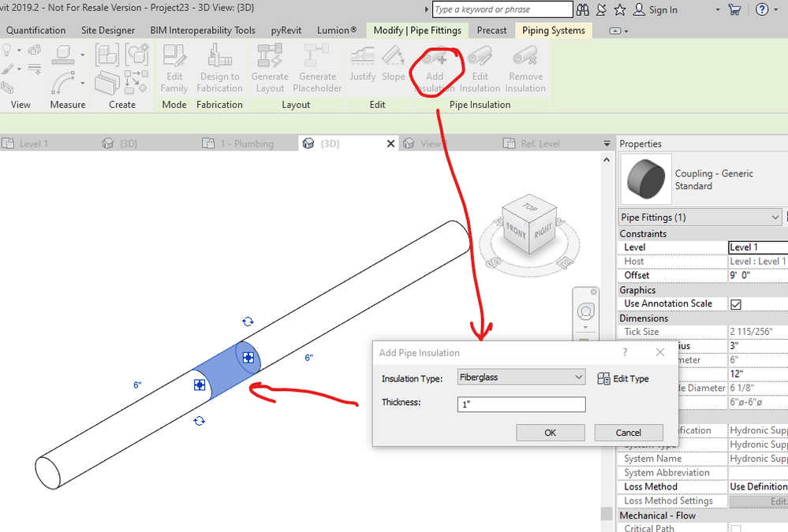788x532 pixels.
Task: Switch to the Piping Systems ribbon tab
Action: point(553,31)
